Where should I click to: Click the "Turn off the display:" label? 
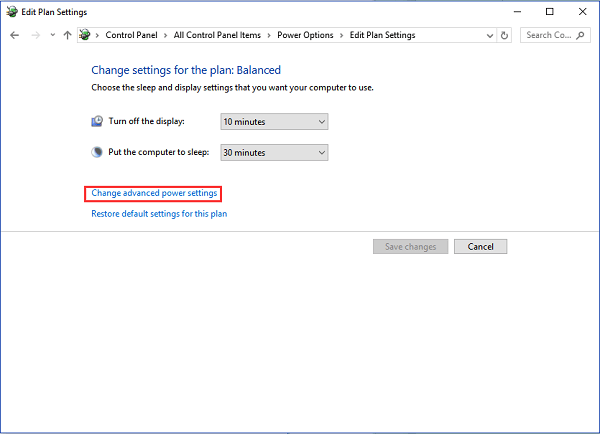point(147,121)
